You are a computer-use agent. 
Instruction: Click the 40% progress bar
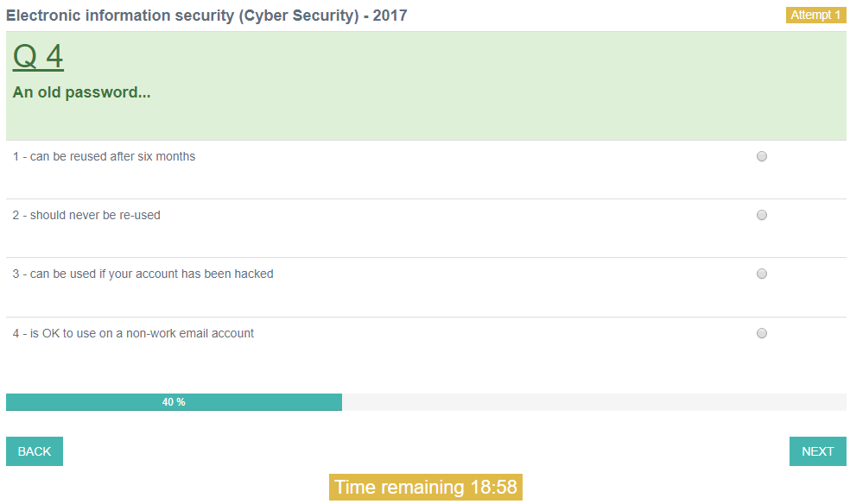point(173,401)
